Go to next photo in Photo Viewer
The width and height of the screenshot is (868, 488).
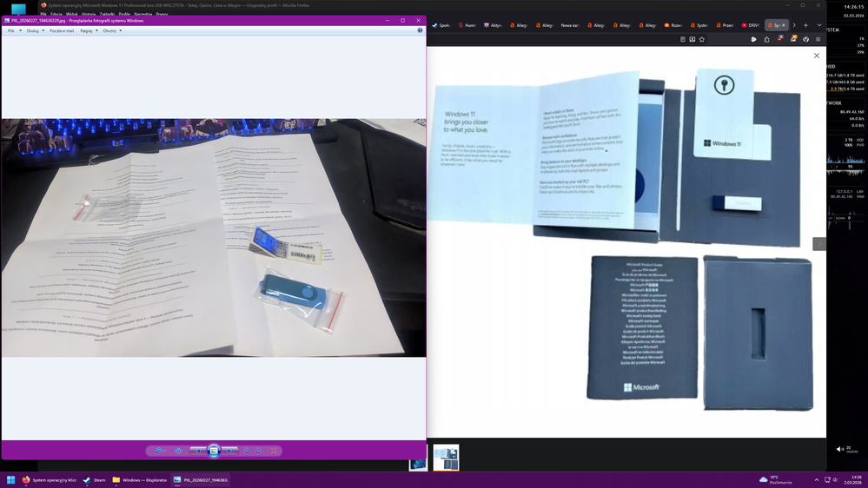[229, 451]
